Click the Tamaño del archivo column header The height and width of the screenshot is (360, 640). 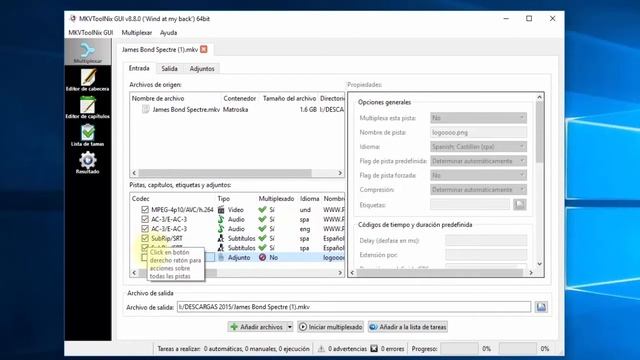(x=289, y=98)
